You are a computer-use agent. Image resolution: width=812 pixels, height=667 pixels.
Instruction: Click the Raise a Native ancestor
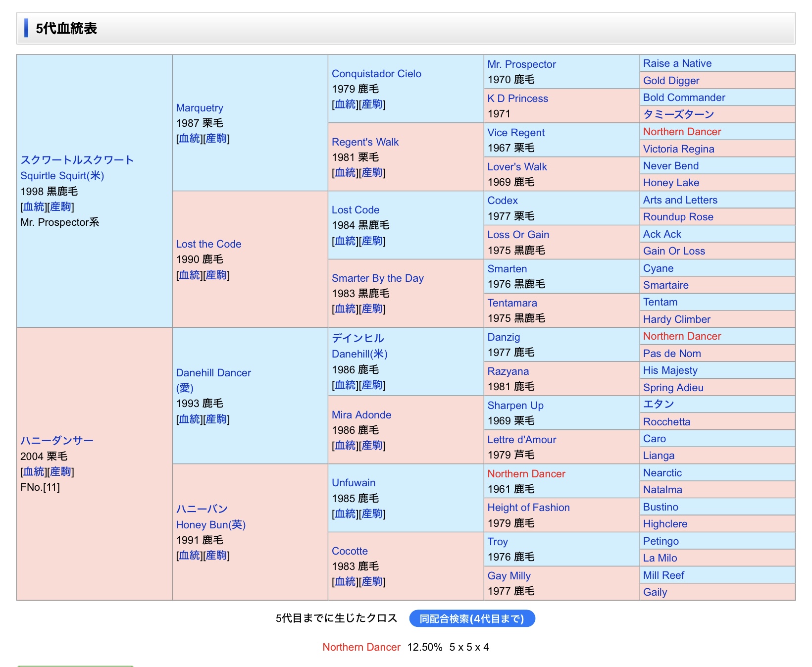[677, 63]
